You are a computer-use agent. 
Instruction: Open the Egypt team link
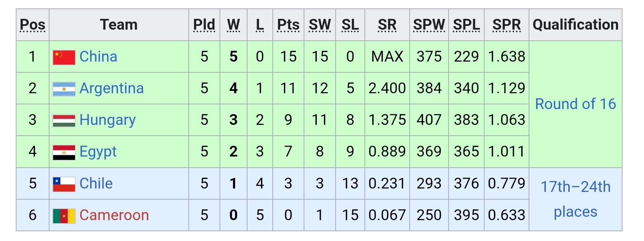pyautogui.click(x=98, y=152)
